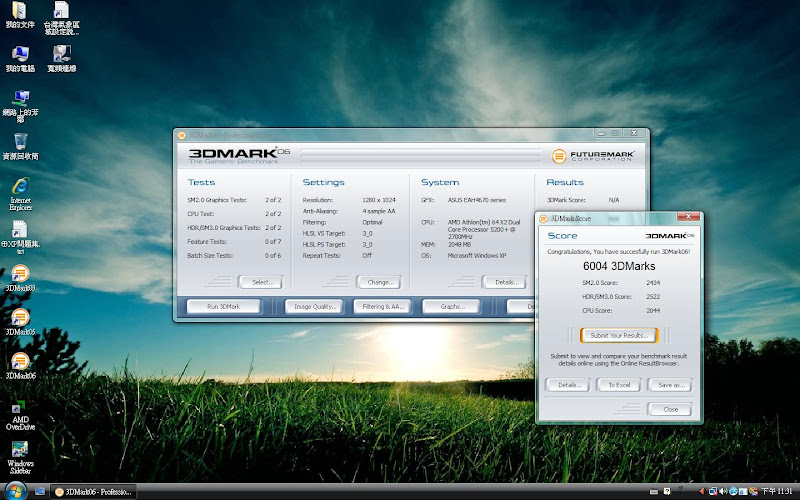Click Change... under Settings

click(x=377, y=282)
